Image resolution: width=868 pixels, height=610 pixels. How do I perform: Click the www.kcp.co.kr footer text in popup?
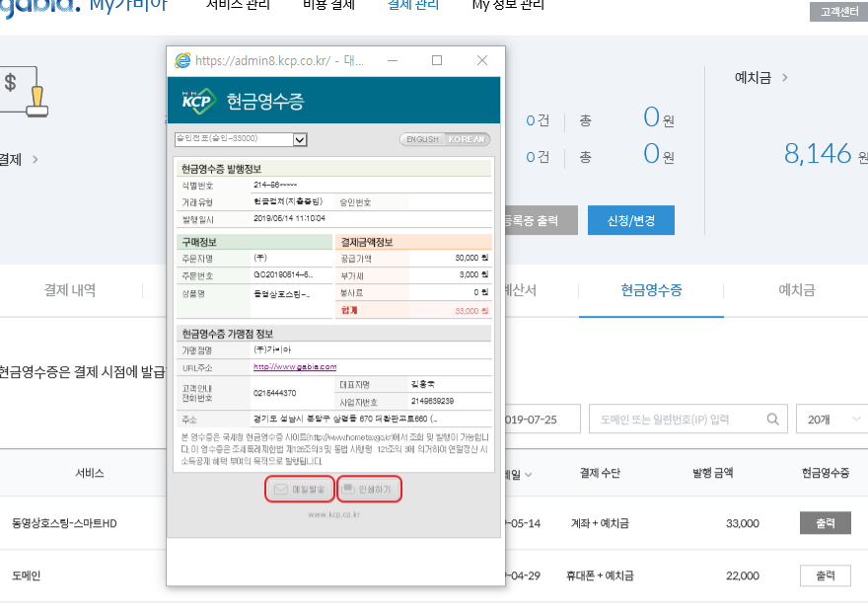(333, 514)
